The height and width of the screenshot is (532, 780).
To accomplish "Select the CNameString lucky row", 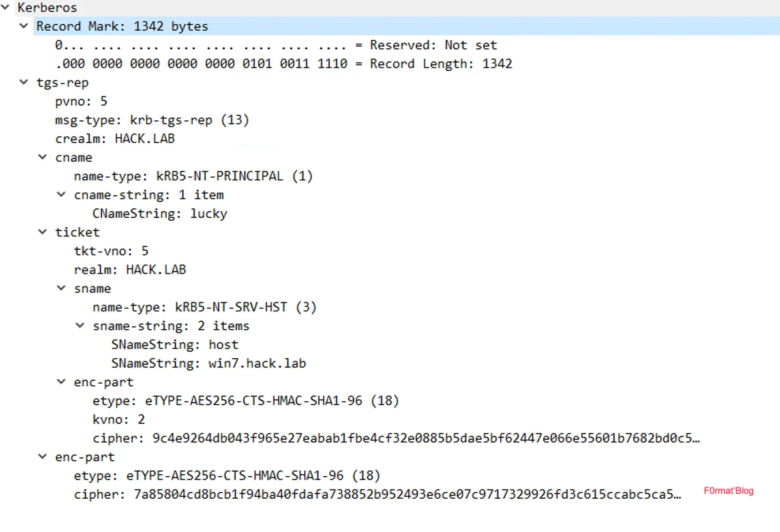I will coord(160,214).
